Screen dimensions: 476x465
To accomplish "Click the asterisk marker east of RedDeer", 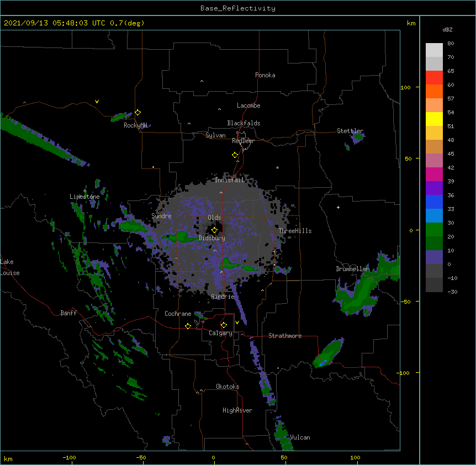I will point(277,167).
